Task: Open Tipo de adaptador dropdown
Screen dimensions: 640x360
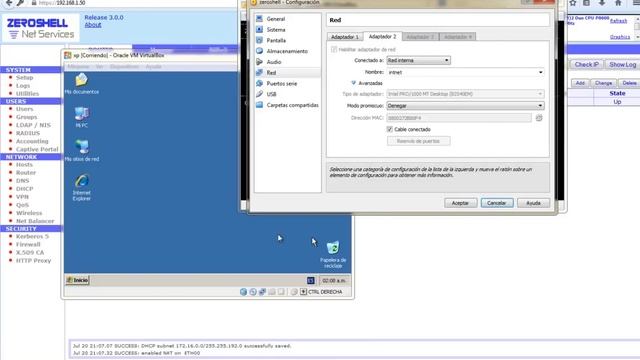Action: 465,94
